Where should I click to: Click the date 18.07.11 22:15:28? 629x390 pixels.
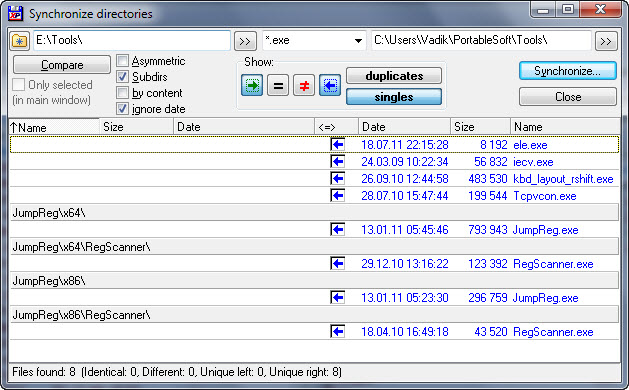click(405, 145)
